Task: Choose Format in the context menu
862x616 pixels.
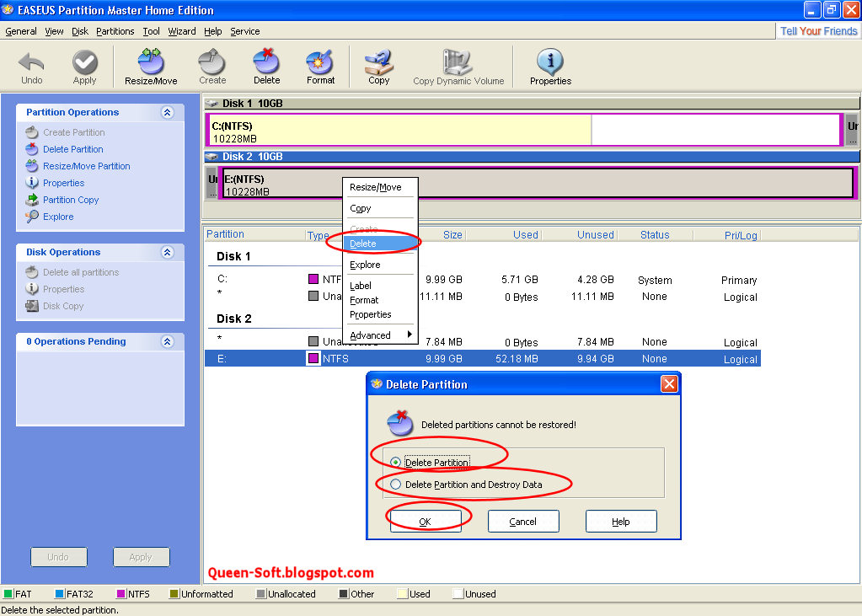Action: point(380,300)
